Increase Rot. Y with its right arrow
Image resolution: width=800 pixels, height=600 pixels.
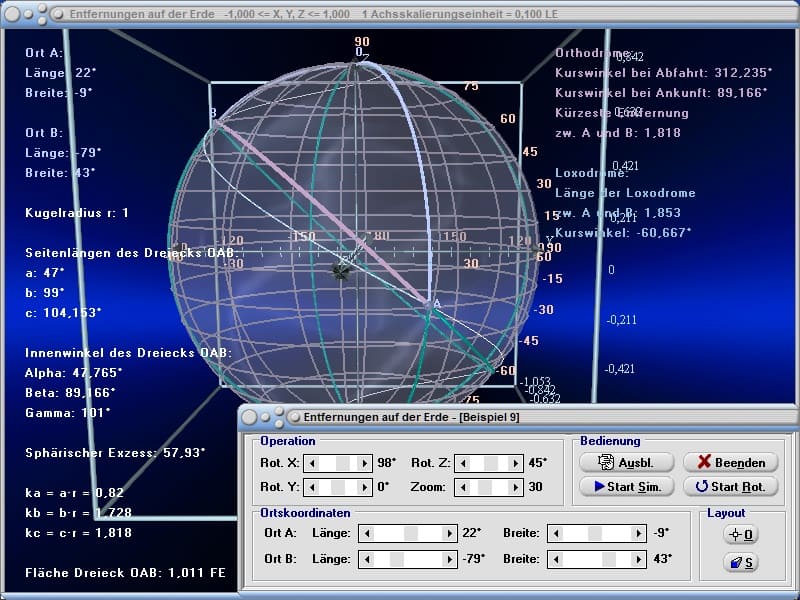point(364,487)
